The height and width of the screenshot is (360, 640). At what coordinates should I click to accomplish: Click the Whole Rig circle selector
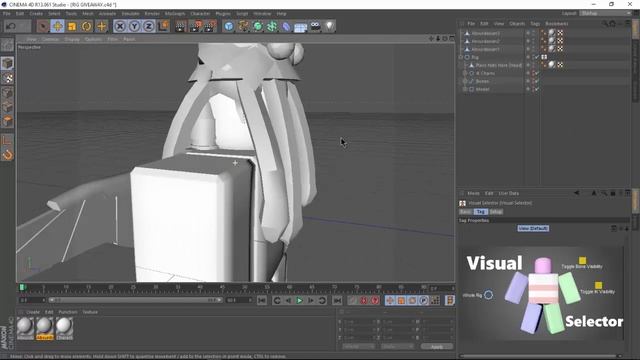point(488,295)
